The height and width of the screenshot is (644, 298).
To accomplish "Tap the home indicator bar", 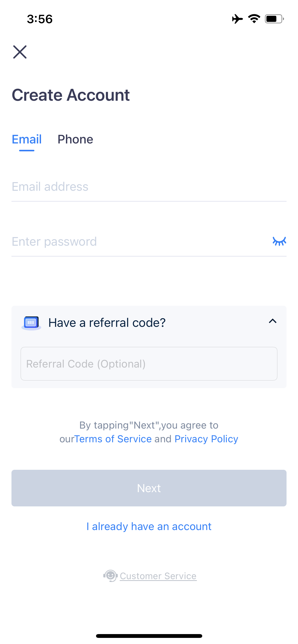I will click(x=149, y=636).
